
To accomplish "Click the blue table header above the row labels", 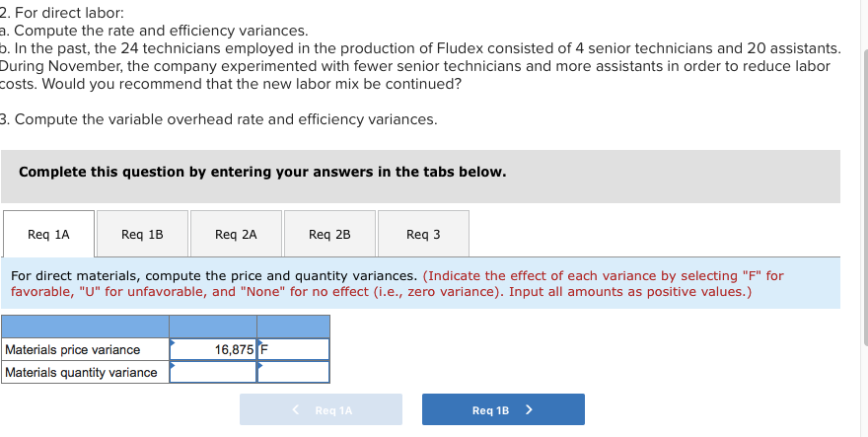I will 85,327.
